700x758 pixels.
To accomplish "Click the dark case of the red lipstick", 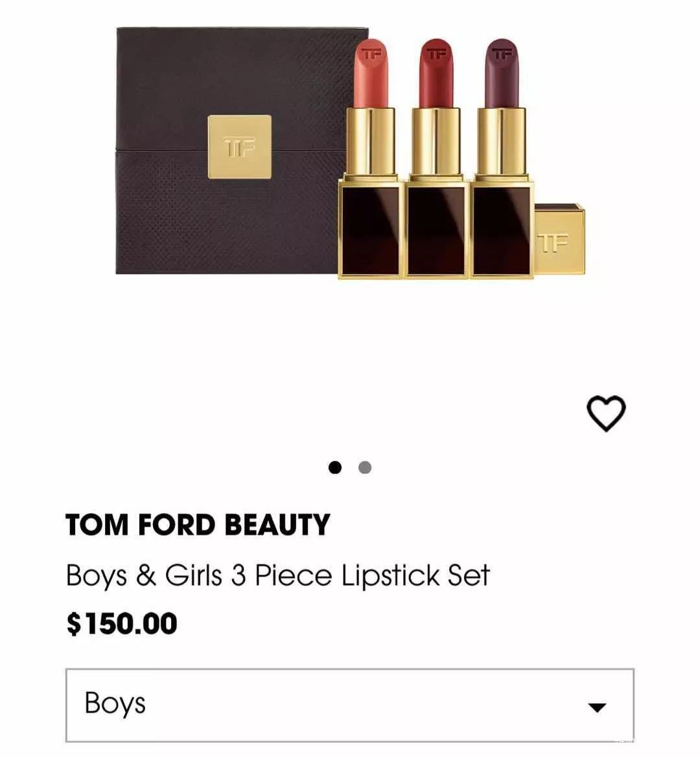I will [x=437, y=230].
